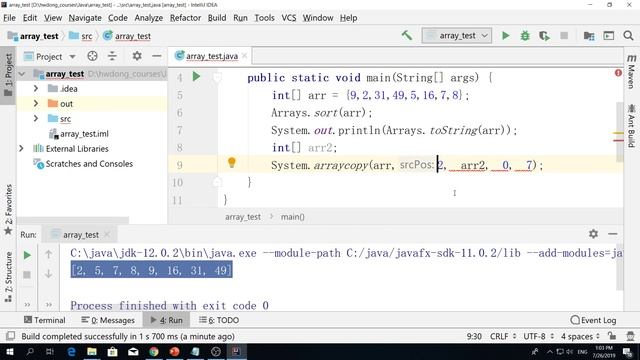Select the array_test.java editor tab
The height and width of the screenshot is (360, 640).
[212, 56]
